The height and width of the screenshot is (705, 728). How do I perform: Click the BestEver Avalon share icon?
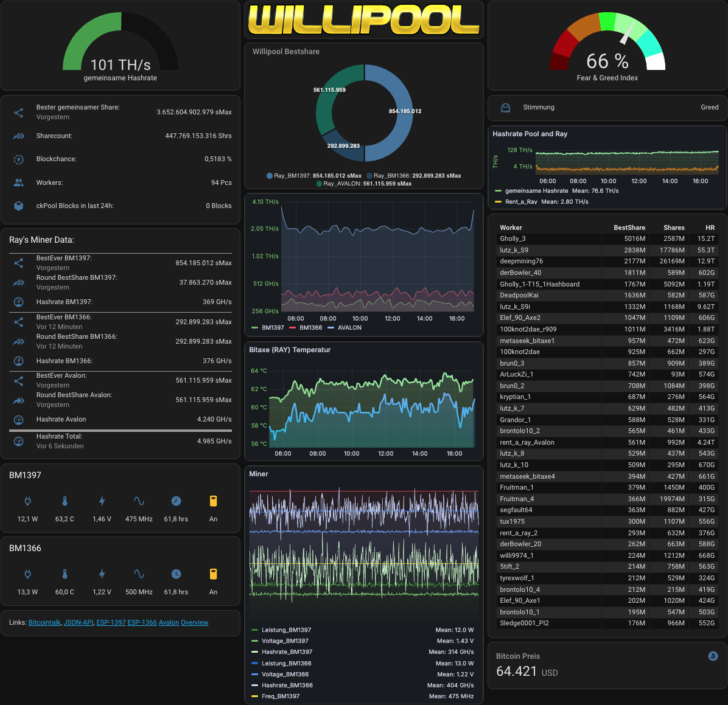tap(19, 381)
